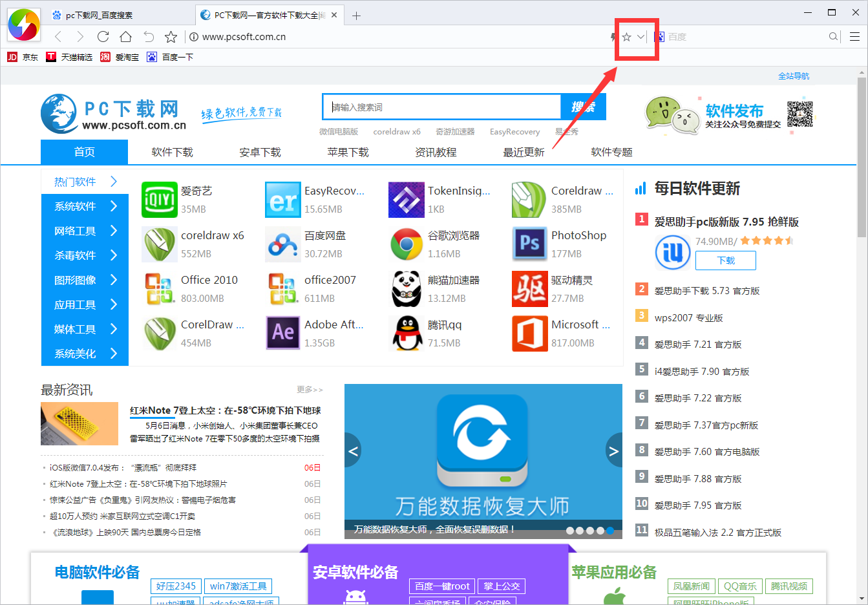Expand the 网络工具 category
The image size is (868, 605).
pyautogui.click(x=85, y=231)
